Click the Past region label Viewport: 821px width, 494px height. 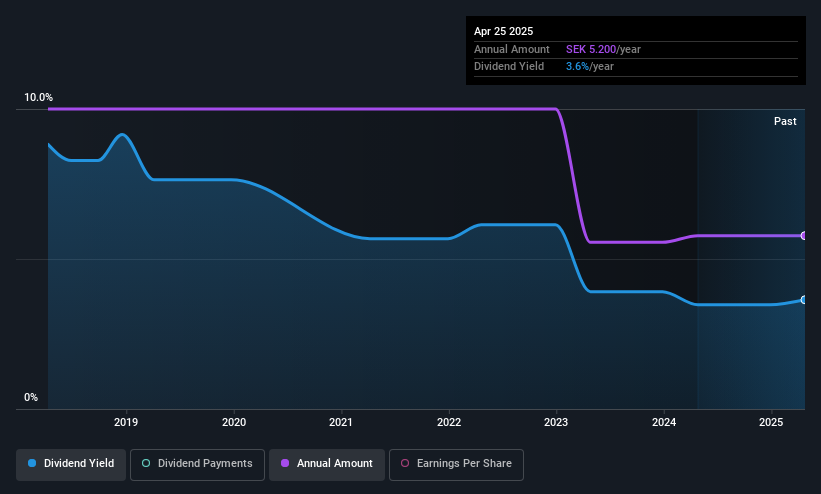785,122
